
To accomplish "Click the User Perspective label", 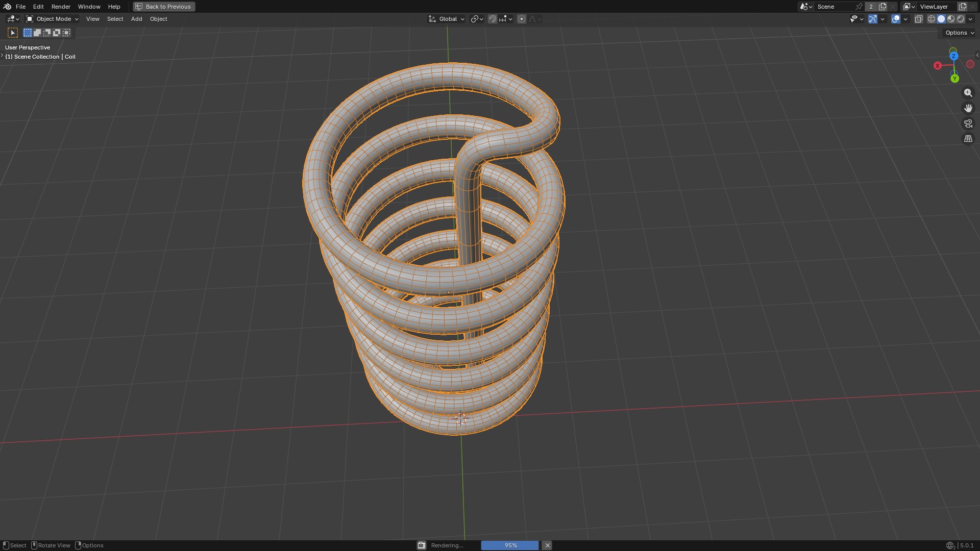I will pyautogui.click(x=28, y=47).
